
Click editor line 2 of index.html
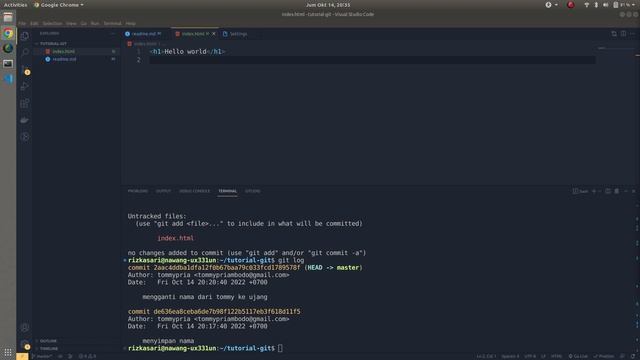tap(371, 60)
